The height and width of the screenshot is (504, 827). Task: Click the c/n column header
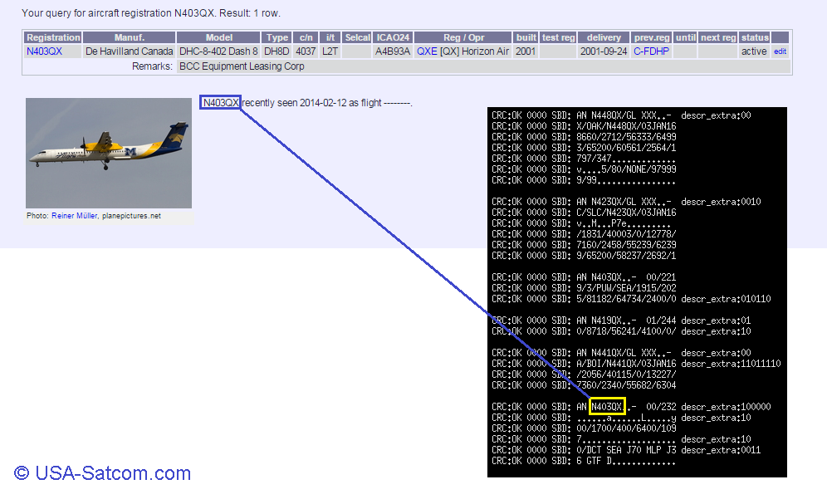306,37
